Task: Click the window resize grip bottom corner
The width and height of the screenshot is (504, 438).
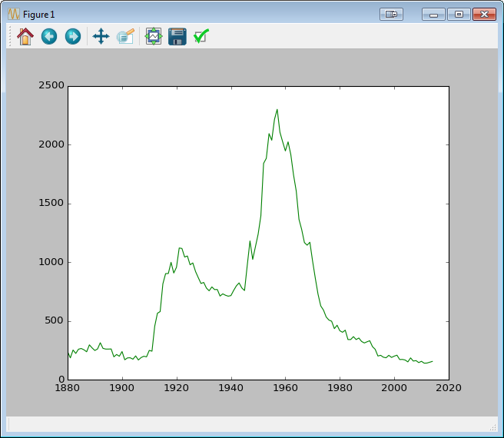Action: [x=493, y=427]
